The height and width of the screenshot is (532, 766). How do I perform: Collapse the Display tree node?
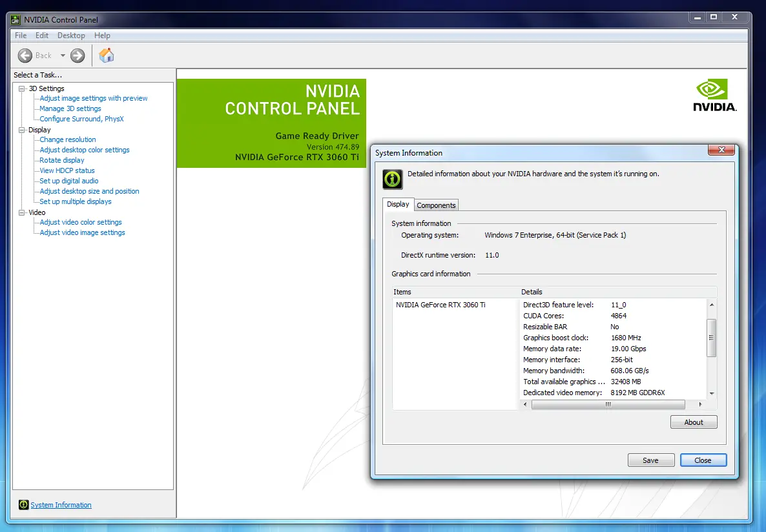[21, 130]
